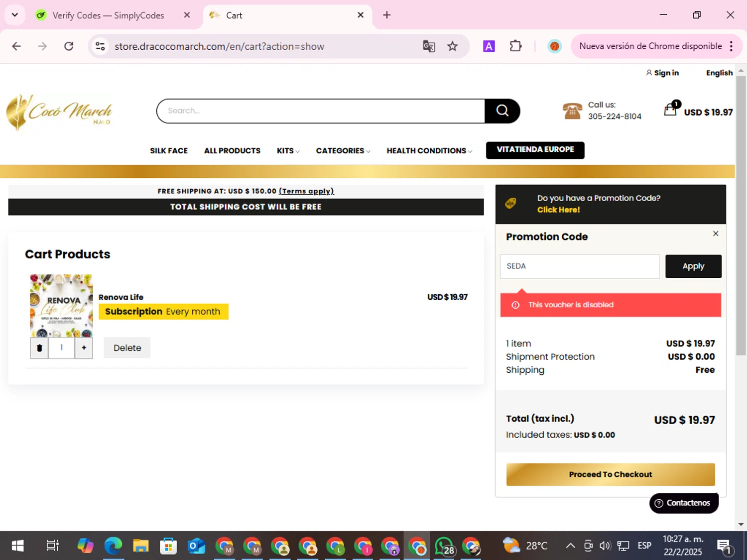Click the address bar URL
The width and height of the screenshot is (747, 560).
point(219,46)
